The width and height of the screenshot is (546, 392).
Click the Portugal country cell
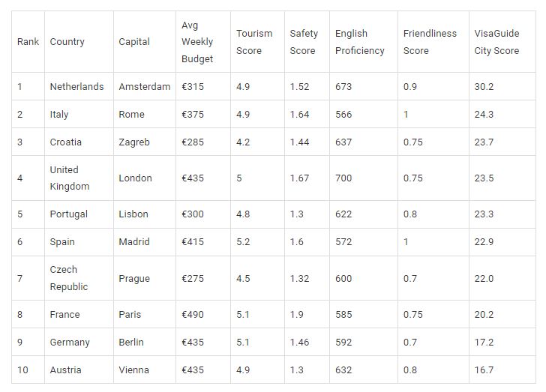coord(79,214)
